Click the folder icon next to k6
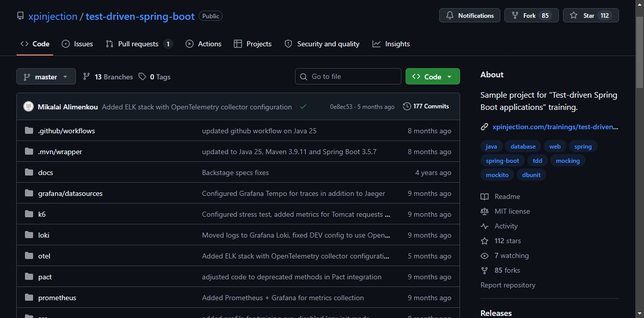This screenshot has width=644, height=318. [29, 214]
